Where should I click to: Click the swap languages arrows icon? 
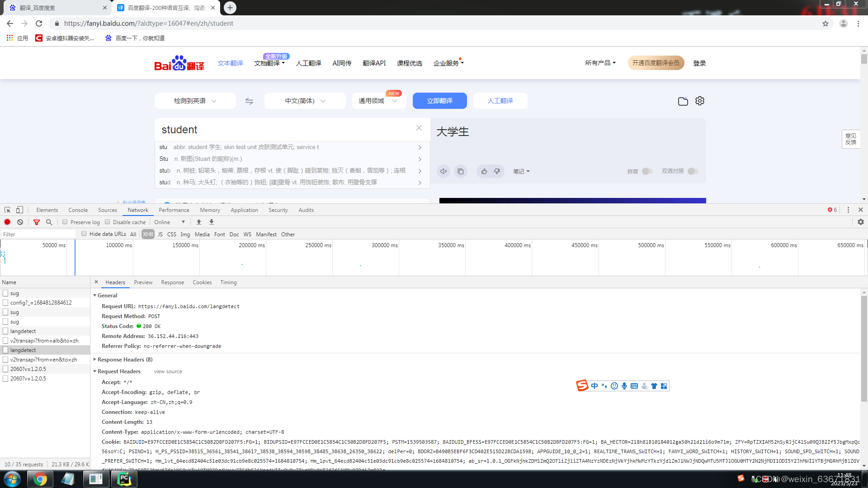point(249,101)
